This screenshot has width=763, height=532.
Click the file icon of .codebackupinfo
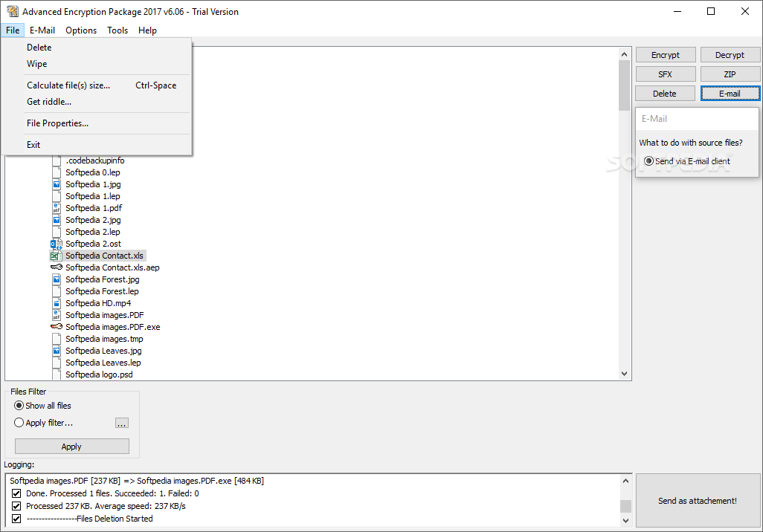(x=57, y=160)
